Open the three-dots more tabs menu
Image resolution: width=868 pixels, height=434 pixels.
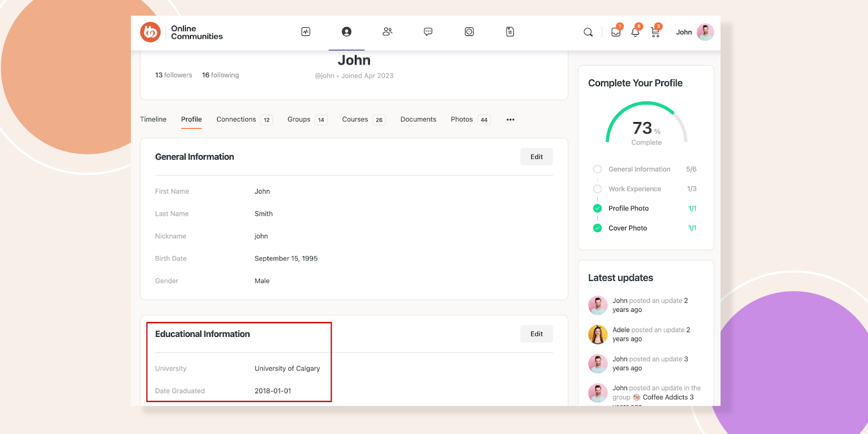510,119
